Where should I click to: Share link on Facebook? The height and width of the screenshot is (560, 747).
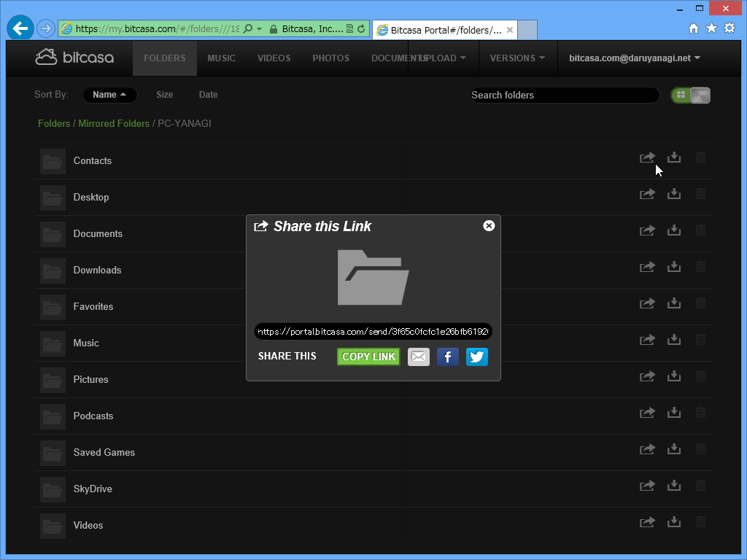point(447,357)
